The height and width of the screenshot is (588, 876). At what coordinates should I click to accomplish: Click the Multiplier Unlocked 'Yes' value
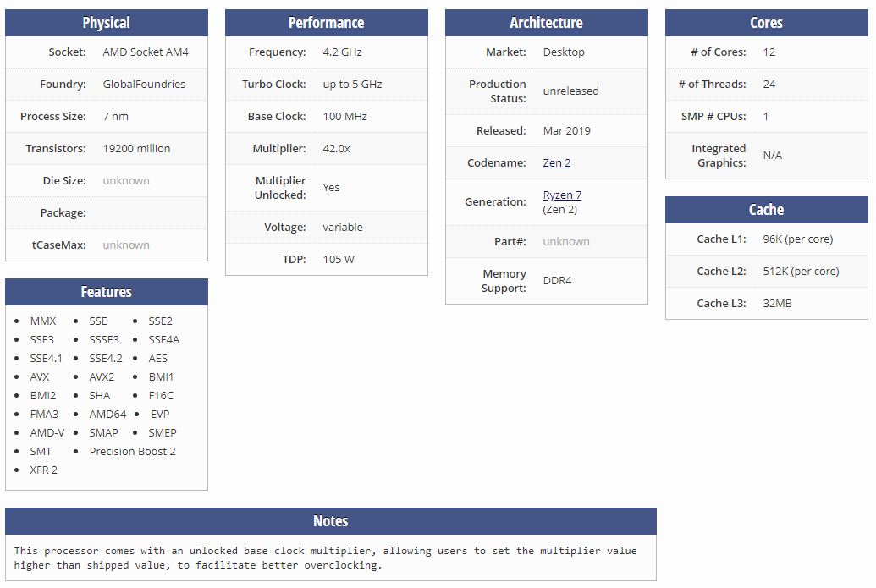(331, 188)
